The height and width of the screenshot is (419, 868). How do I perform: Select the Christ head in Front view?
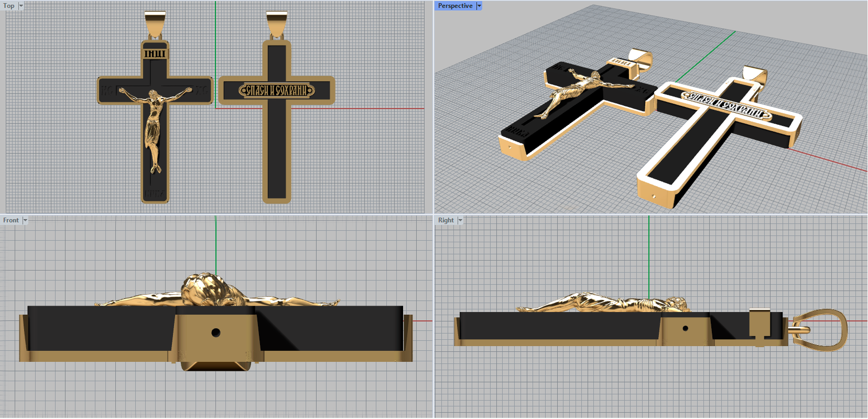click(x=203, y=289)
